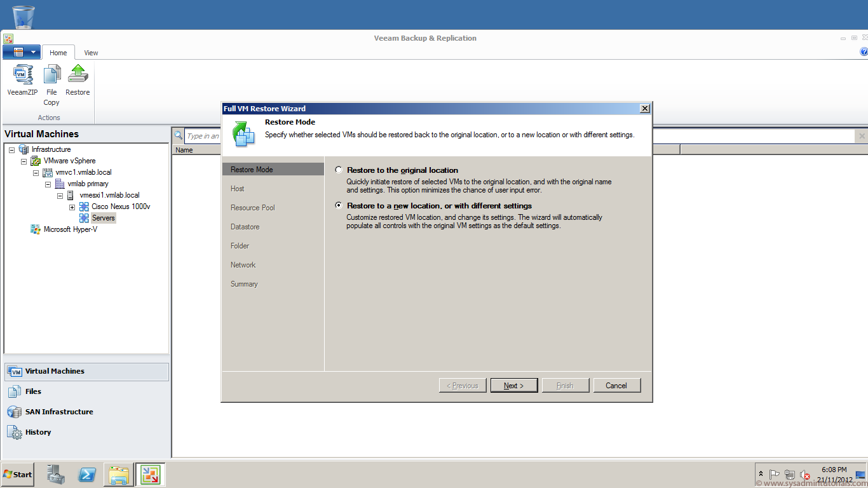
Task: Click the Start button
Action: [x=17, y=475]
